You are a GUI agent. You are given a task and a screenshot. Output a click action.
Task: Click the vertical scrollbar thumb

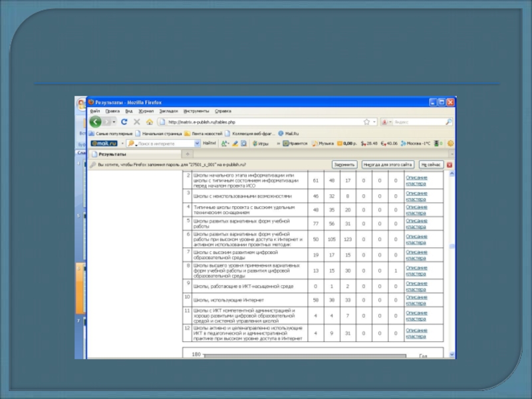click(x=452, y=246)
